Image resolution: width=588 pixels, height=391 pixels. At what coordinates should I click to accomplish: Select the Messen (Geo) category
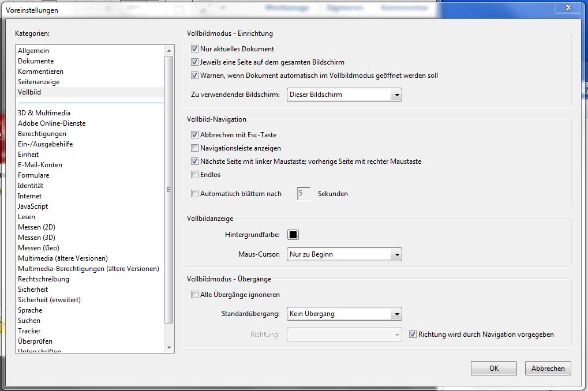(91, 248)
